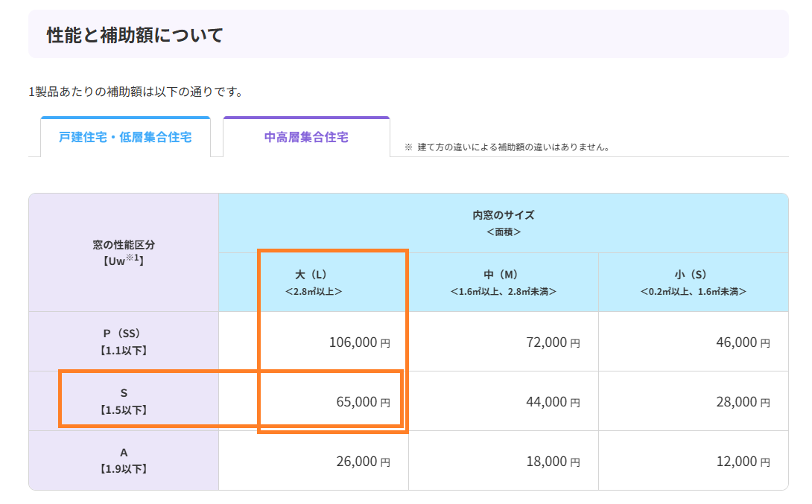
Task: Click the 46,000円 cell
Action: pos(694,342)
